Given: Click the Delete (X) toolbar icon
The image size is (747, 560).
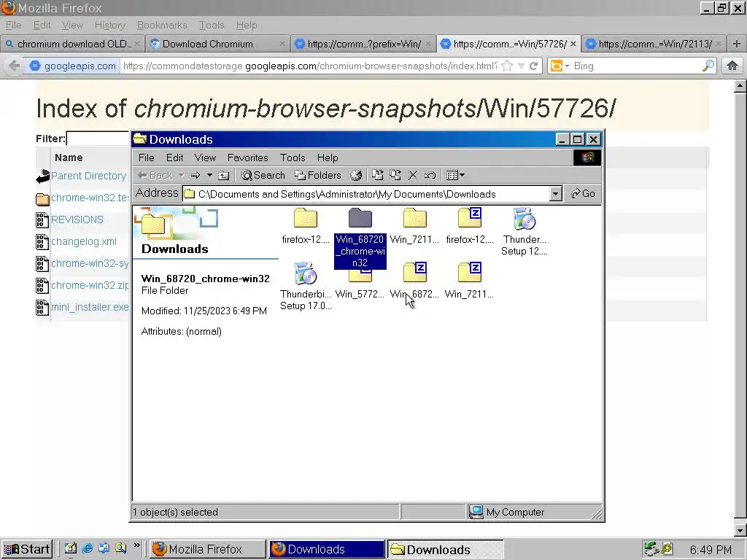Looking at the screenshot, I should coord(413,175).
